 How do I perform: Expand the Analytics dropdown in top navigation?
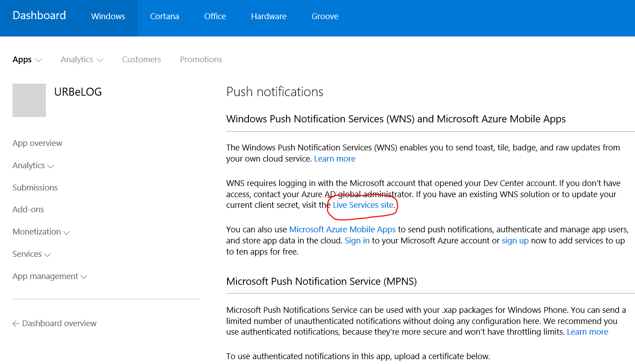pos(81,60)
